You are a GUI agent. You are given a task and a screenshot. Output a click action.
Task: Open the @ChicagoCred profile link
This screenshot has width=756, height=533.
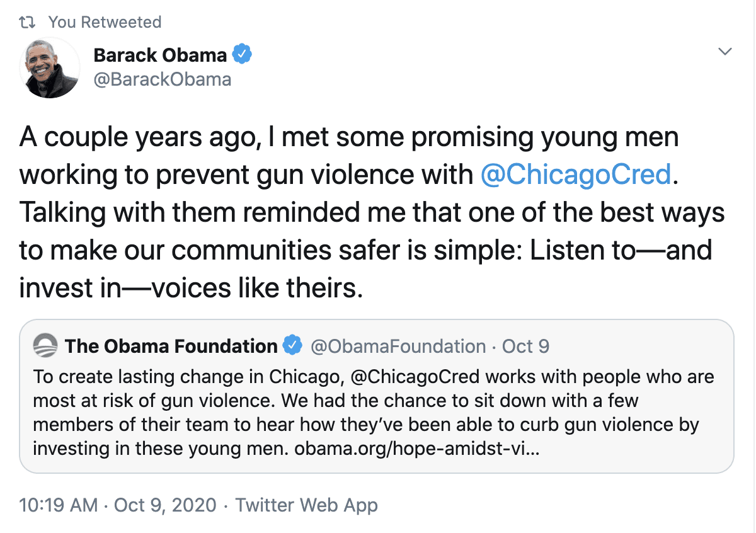pos(576,175)
